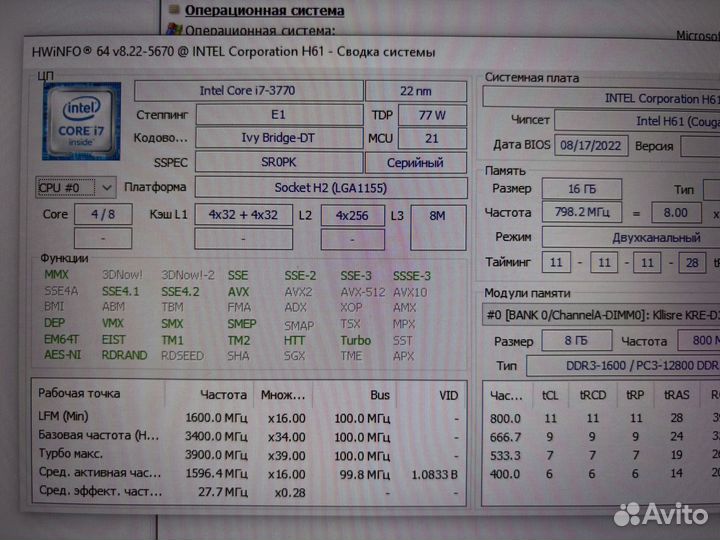This screenshot has height=540, width=720.
Task: Click the HWiNFO window title bar
Action: [372, 52]
